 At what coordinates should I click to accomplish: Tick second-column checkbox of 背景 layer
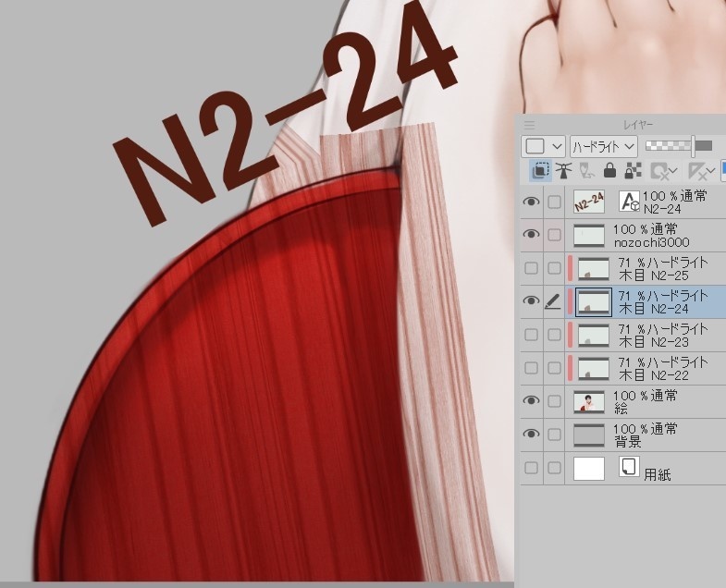554,434
